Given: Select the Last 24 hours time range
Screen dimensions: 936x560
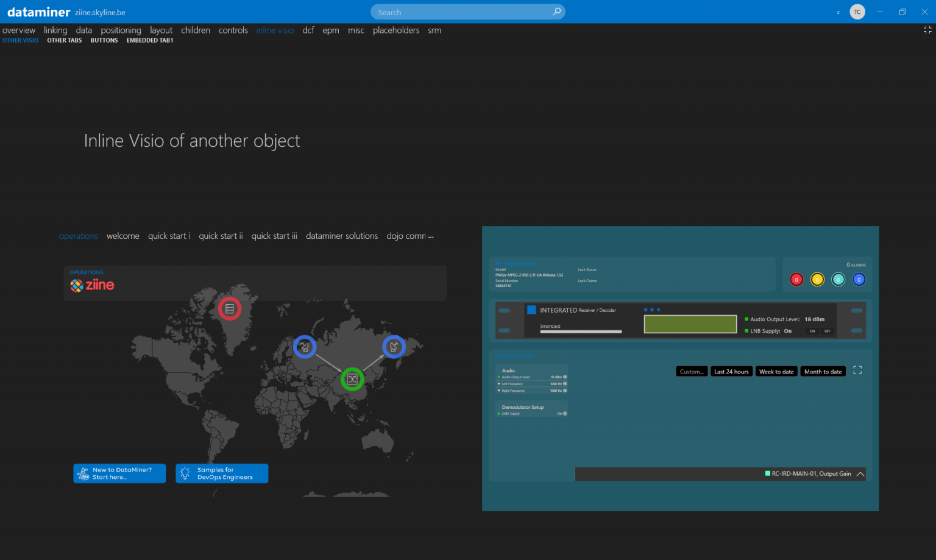Looking at the screenshot, I should click(731, 372).
